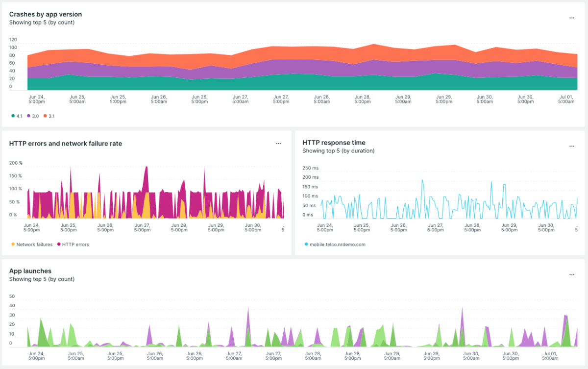Click the purple 3.0 band in crashes chart
The width and height of the screenshot is (588, 369).
294,67
